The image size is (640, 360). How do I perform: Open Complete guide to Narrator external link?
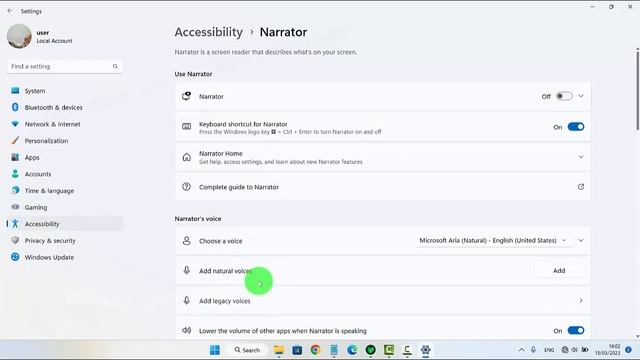(581, 187)
